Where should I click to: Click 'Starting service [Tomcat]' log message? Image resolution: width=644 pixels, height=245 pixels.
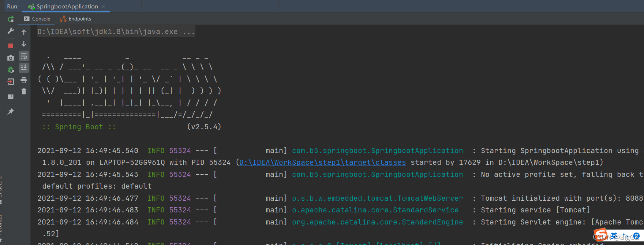point(535,210)
